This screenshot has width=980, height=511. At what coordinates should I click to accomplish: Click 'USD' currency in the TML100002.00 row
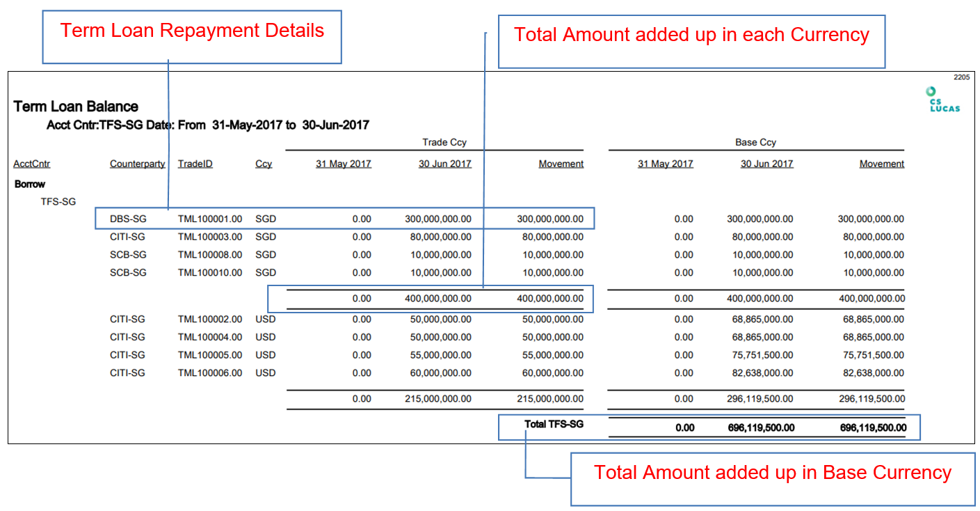266,320
